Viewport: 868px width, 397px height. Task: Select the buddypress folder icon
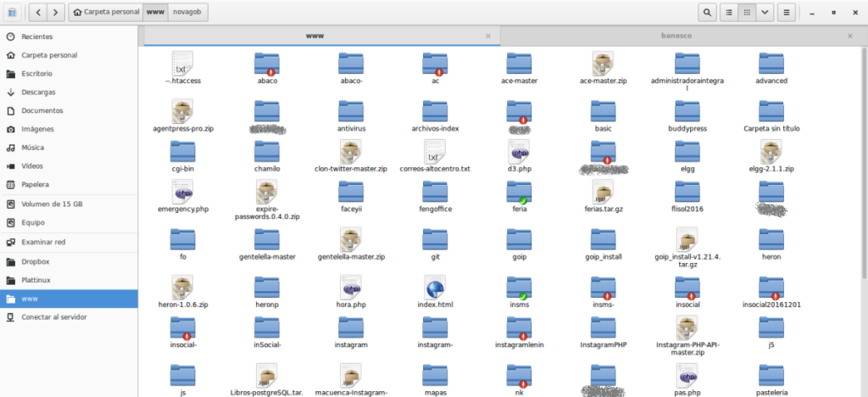[x=687, y=112]
